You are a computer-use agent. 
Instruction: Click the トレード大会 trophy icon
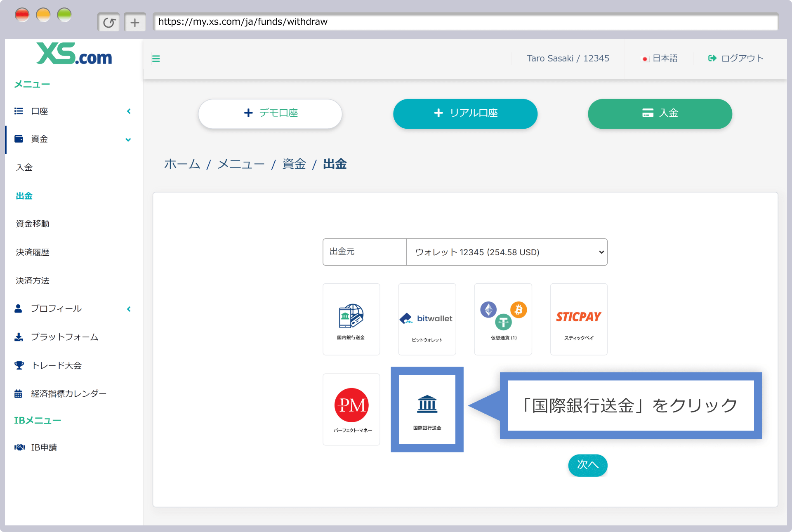[x=19, y=365]
